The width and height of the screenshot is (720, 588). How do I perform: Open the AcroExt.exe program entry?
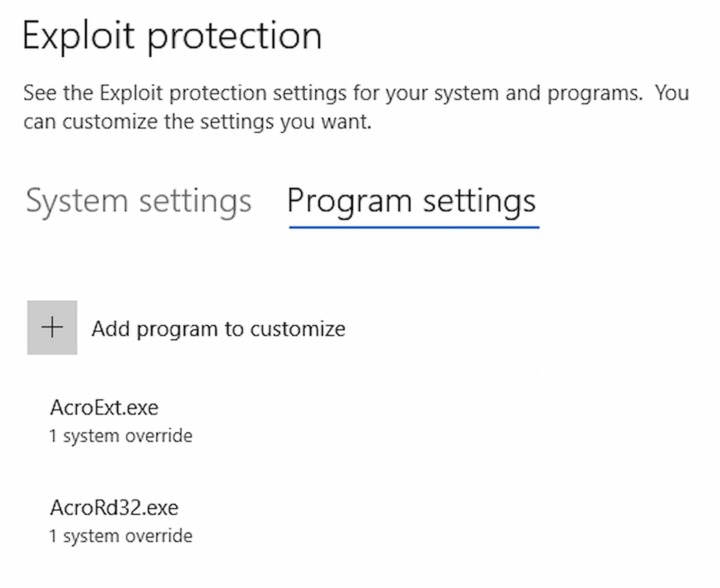pos(104,407)
